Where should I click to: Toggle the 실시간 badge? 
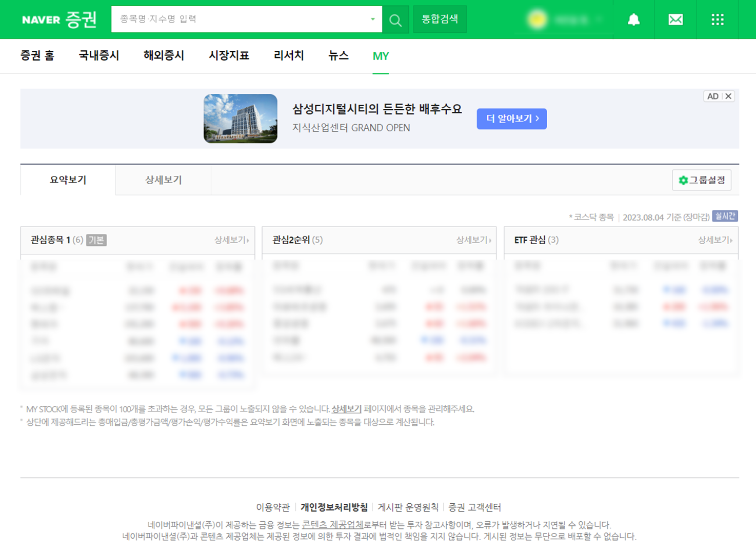(725, 216)
